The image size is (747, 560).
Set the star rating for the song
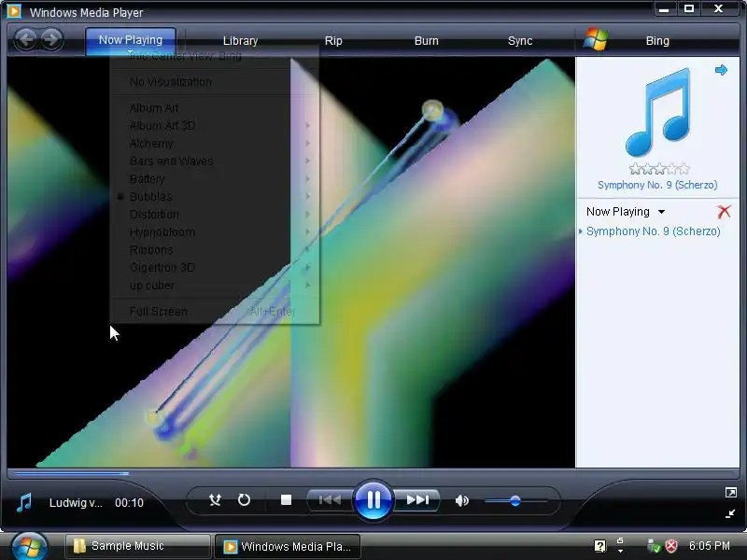659,169
